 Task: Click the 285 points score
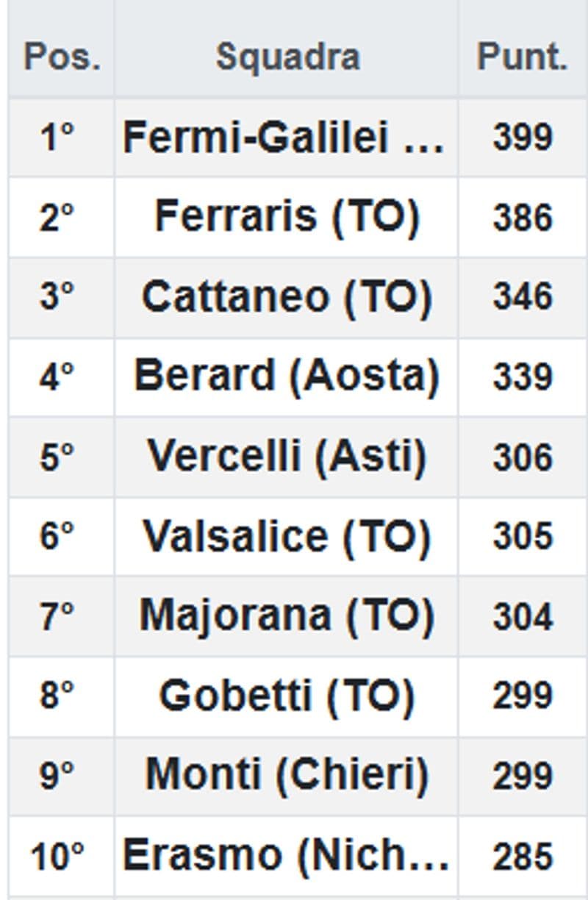point(522,856)
